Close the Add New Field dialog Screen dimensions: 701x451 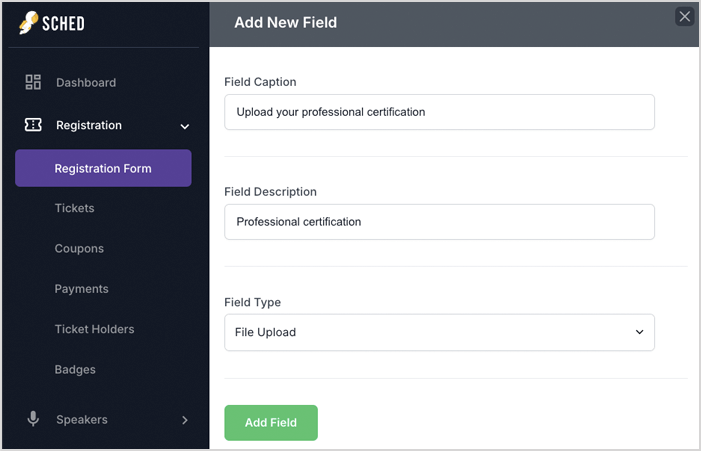click(x=684, y=17)
